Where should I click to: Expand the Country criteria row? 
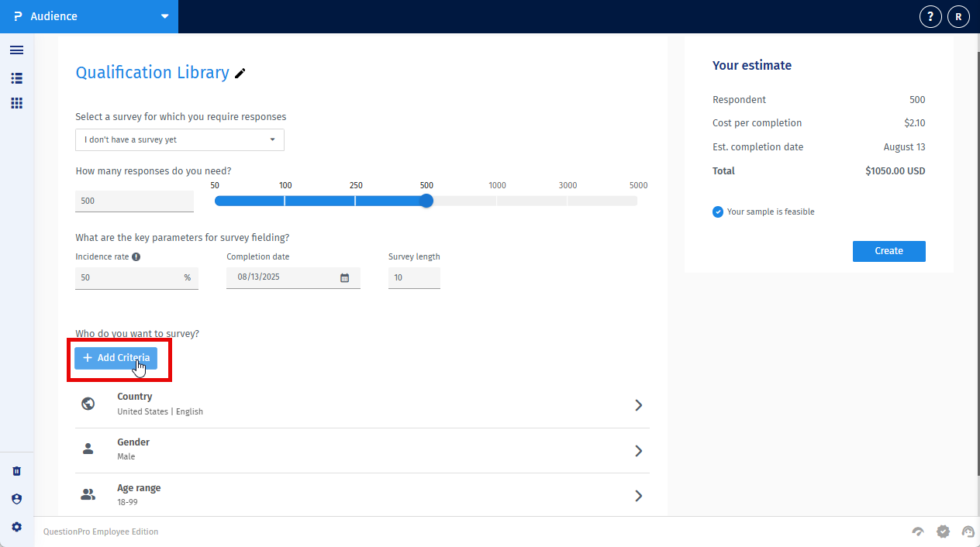pos(638,404)
